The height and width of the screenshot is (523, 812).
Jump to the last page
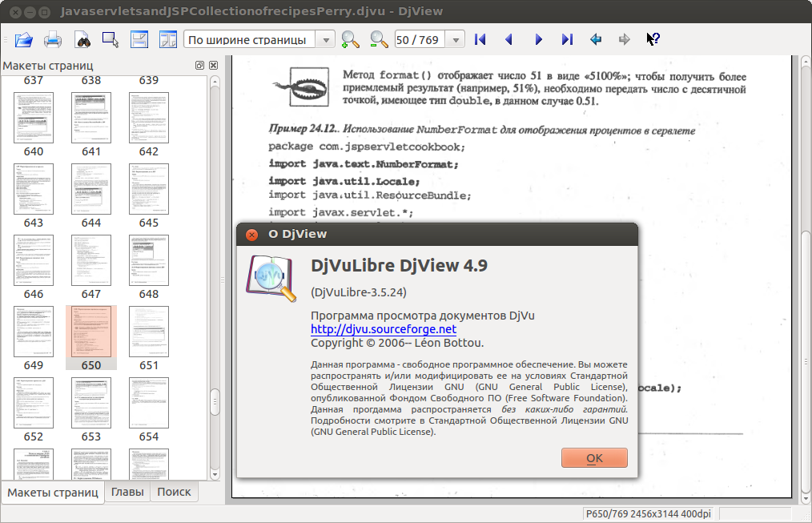tap(567, 39)
